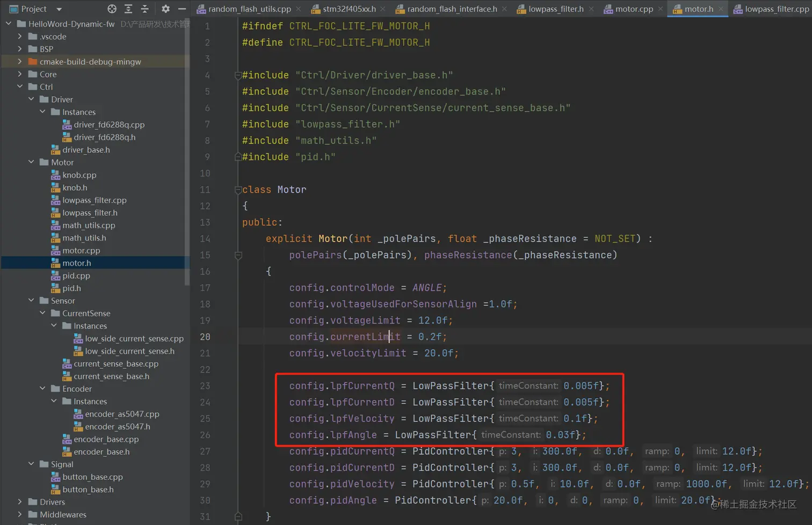This screenshot has width=812, height=525.
Task: Open math_utils.cpp file
Action: 89,225
